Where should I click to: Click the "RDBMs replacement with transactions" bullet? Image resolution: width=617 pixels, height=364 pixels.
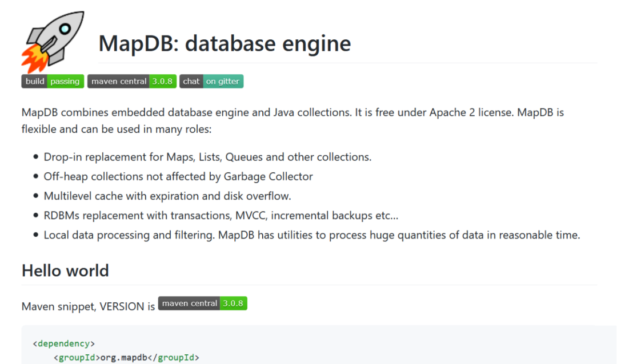(221, 215)
